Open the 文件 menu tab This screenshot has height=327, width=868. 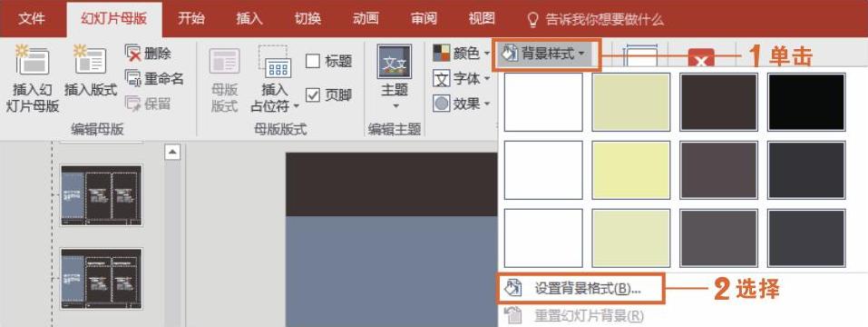32,19
